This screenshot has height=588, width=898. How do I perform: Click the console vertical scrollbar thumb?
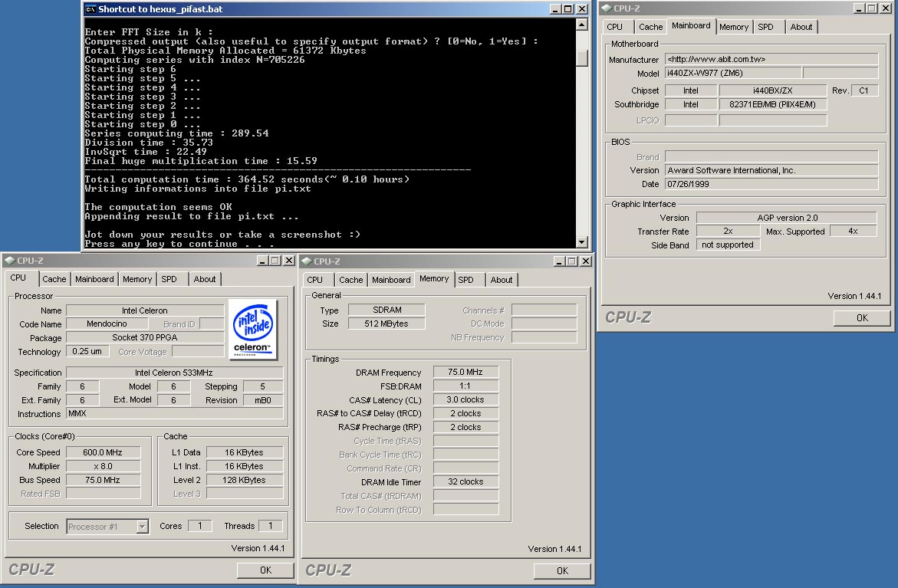[581, 57]
